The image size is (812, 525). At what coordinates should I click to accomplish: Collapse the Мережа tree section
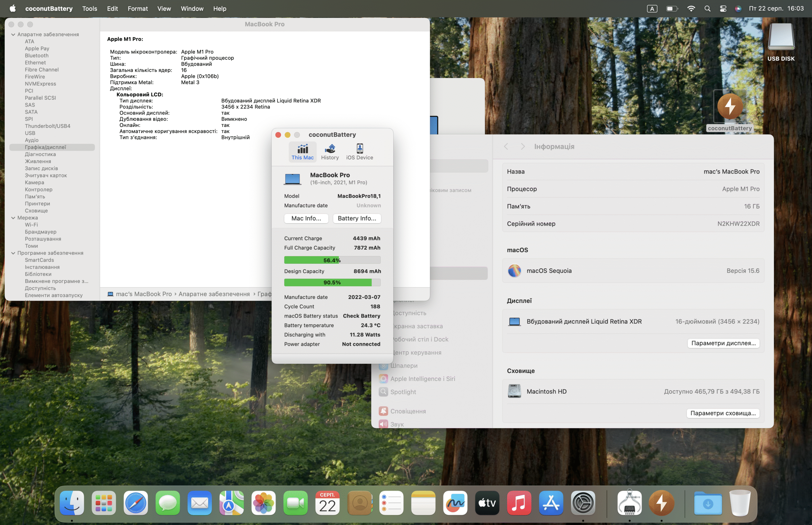click(x=13, y=218)
